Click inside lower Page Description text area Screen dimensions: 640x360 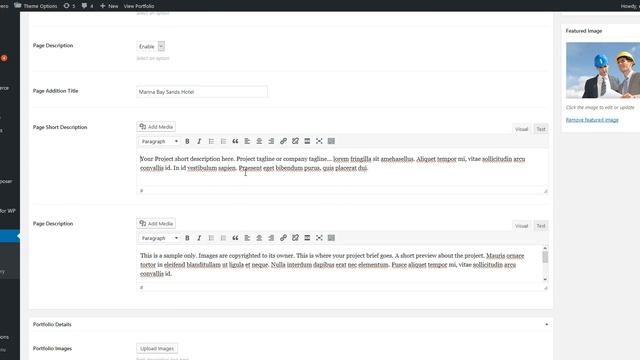pyautogui.click(x=339, y=264)
